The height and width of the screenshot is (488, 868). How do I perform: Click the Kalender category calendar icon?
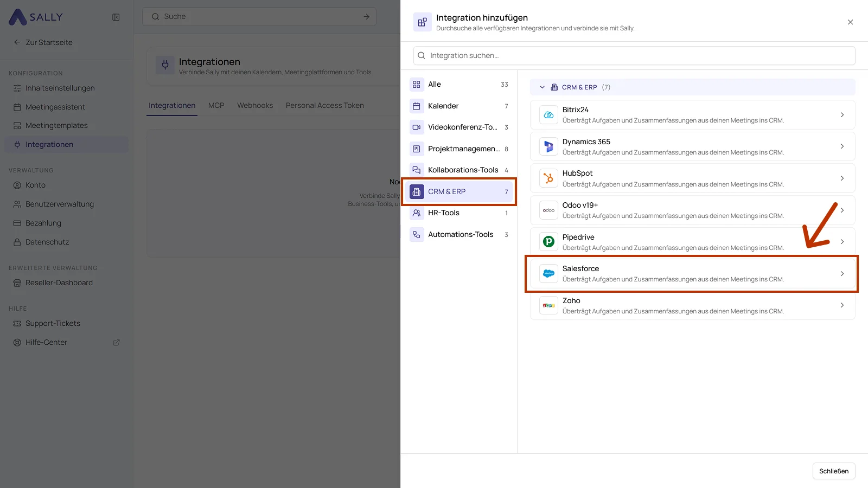click(417, 106)
